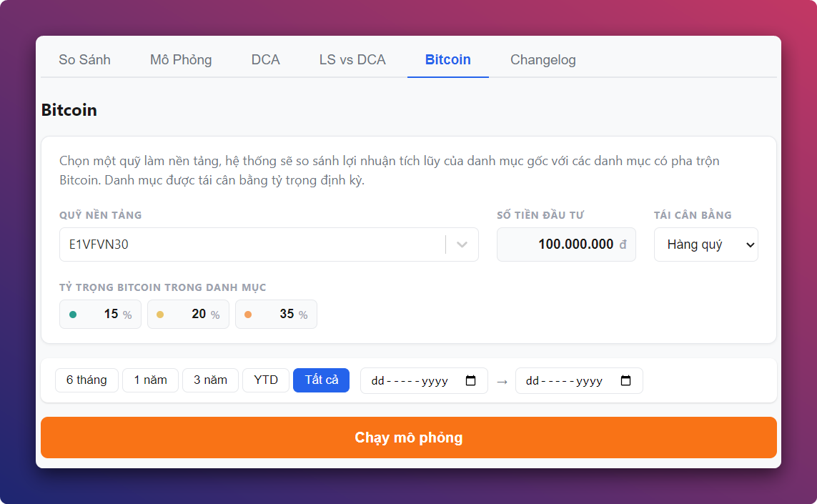Edit the 35% Bitcoin weight field
The image size is (817, 504).
pos(276,315)
